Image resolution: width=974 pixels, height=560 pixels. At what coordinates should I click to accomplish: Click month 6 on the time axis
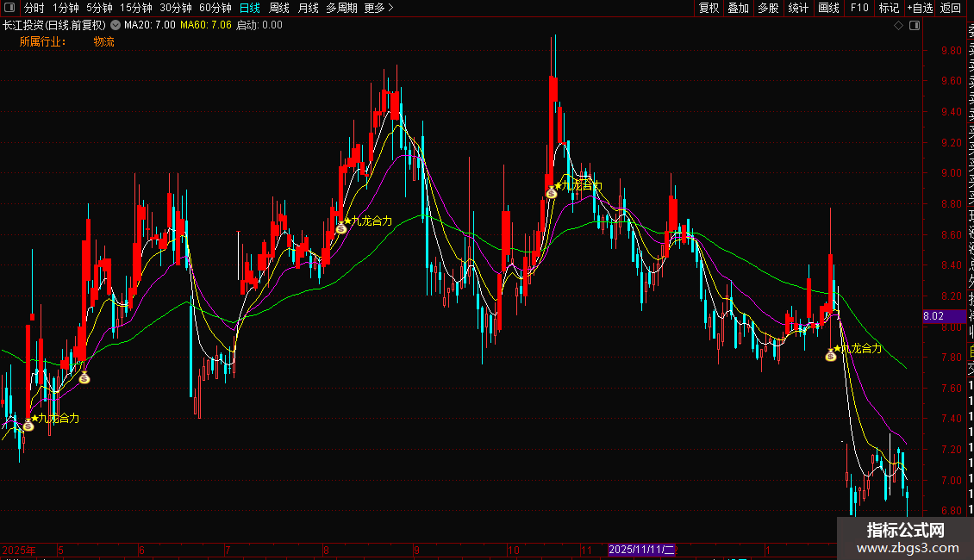[141, 550]
